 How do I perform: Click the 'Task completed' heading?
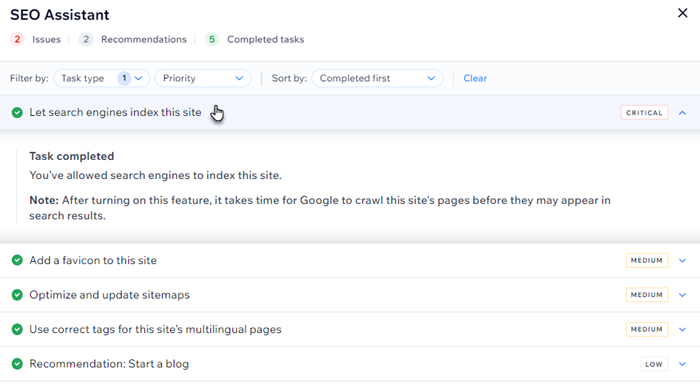[72, 156]
